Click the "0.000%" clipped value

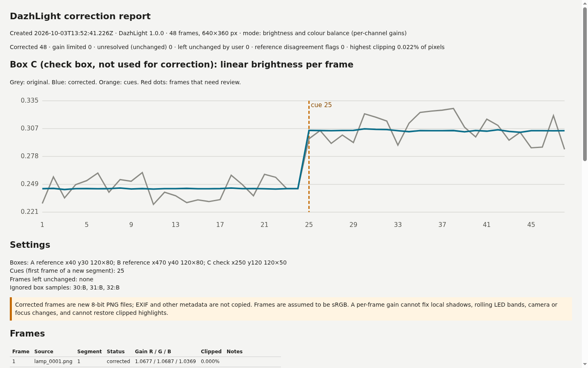[x=210, y=361]
